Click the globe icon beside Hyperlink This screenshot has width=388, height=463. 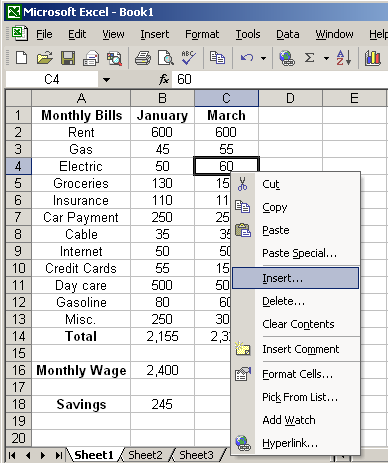(243, 443)
